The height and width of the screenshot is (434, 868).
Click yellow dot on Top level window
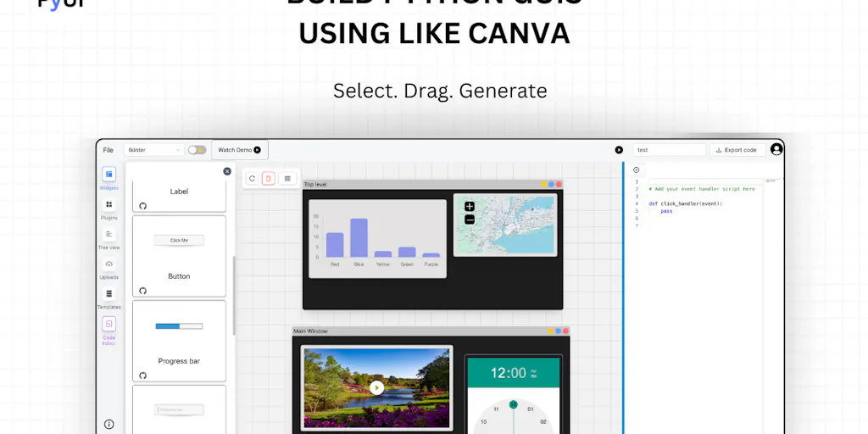click(544, 184)
